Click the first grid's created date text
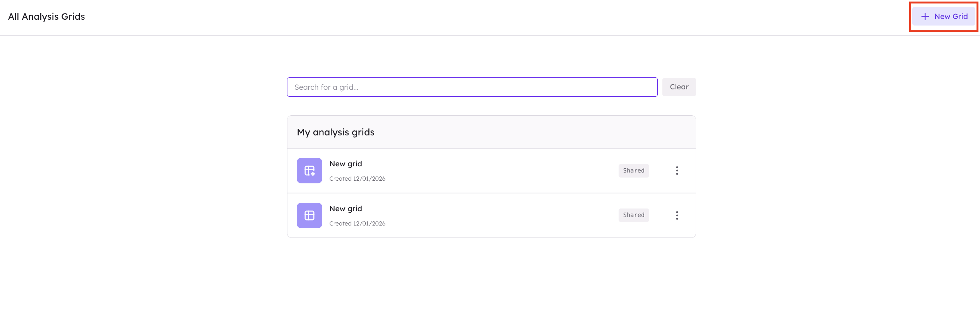Viewport: 980px width, 311px height. tap(357, 179)
